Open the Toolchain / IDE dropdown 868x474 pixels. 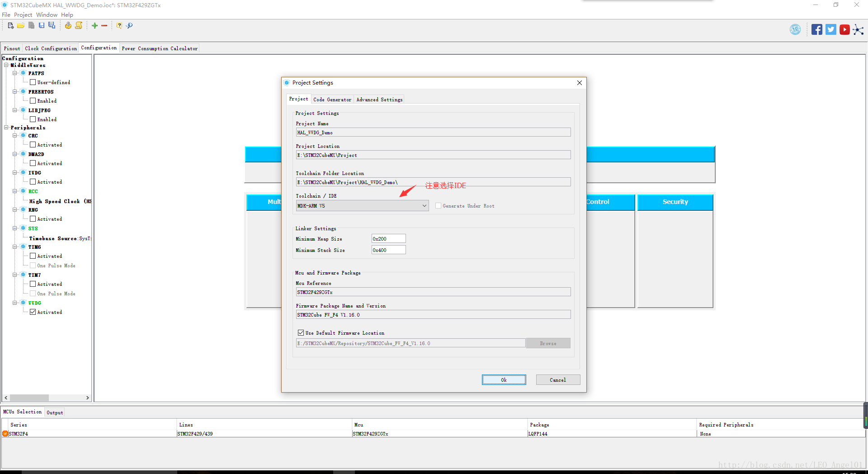[x=362, y=206]
